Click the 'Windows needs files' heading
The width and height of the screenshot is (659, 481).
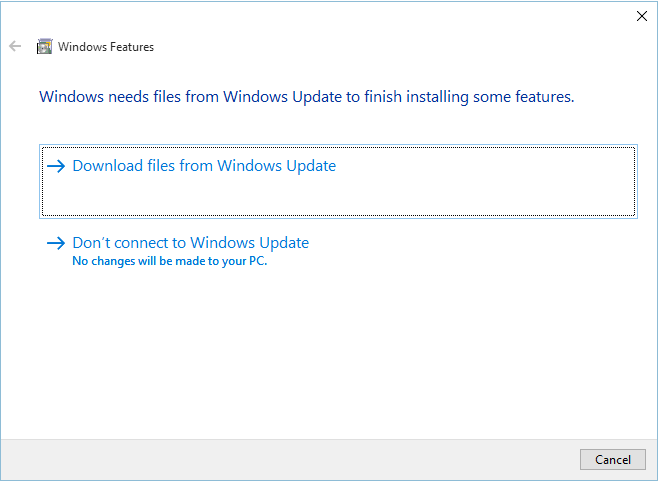(307, 97)
